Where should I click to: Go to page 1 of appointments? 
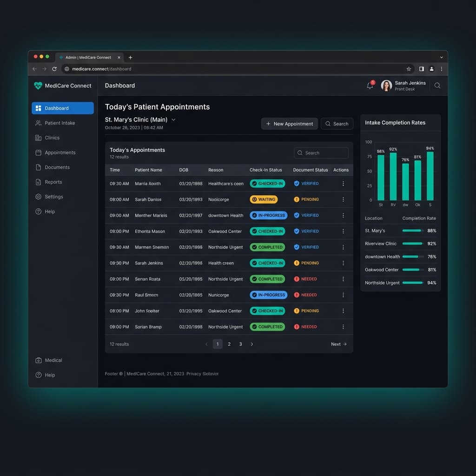(x=218, y=344)
